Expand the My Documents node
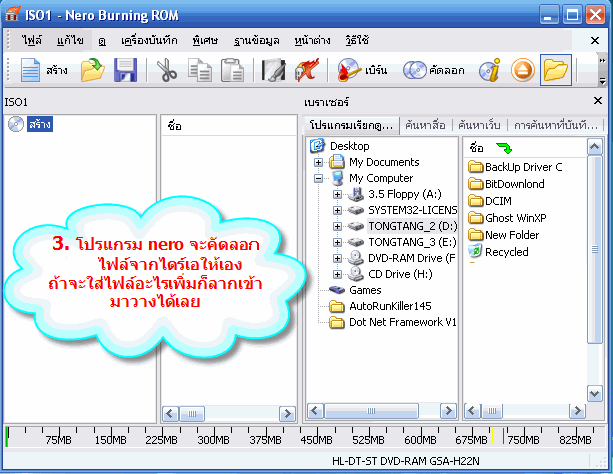 coord(319,162)
